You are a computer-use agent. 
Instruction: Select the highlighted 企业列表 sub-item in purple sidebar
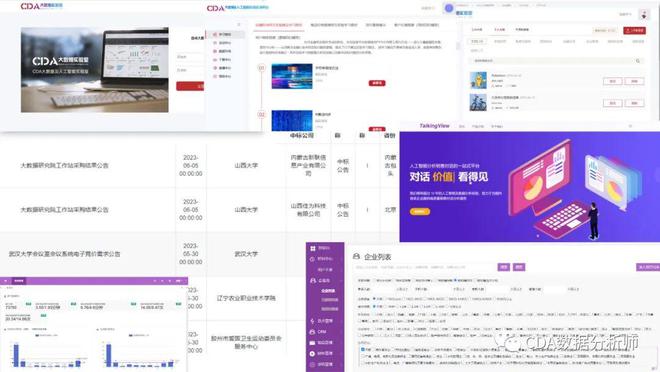pos(328,291)
